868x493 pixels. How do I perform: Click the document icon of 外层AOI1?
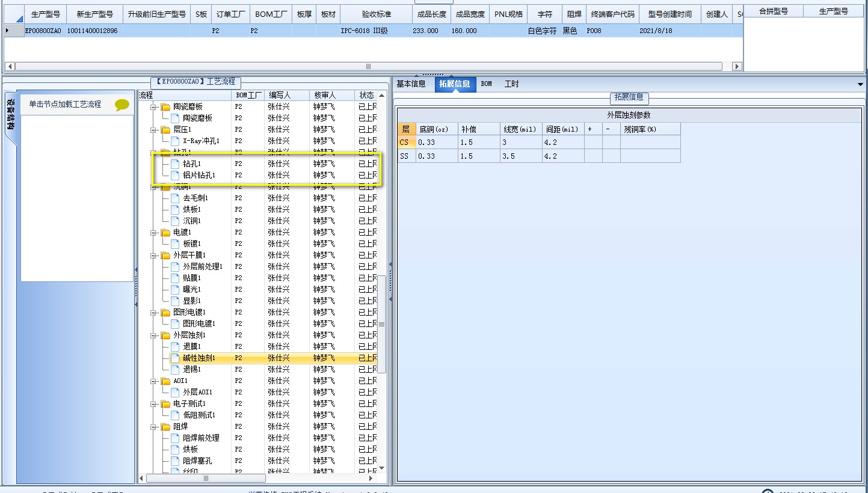175,392
